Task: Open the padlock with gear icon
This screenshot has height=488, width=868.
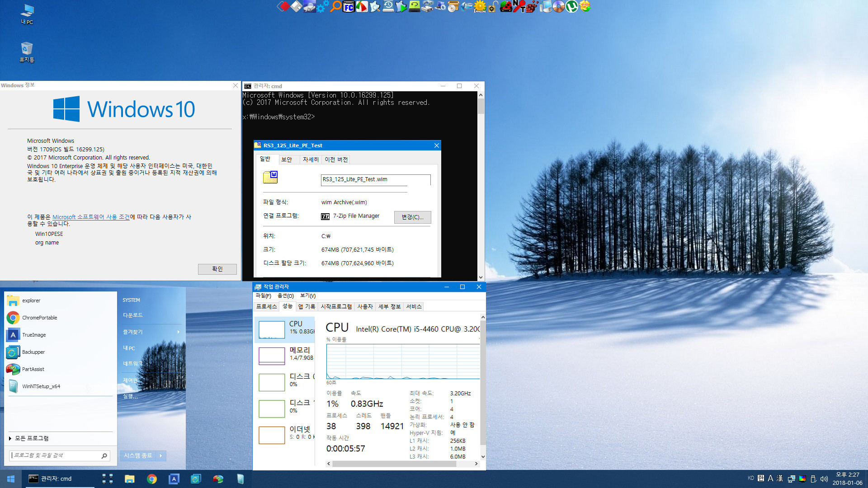Action: coord(493,7)
